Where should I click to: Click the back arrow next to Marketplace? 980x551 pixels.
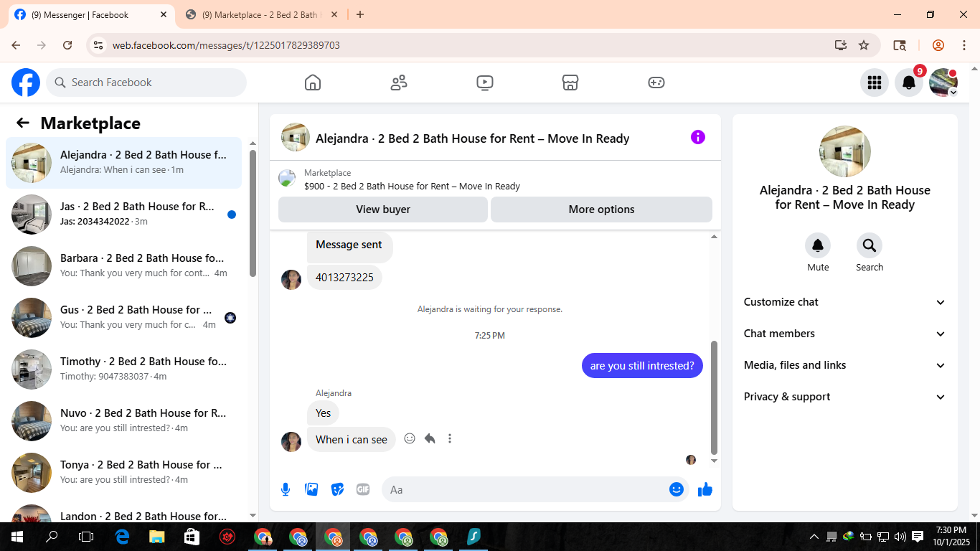click(x=23, y=123)
